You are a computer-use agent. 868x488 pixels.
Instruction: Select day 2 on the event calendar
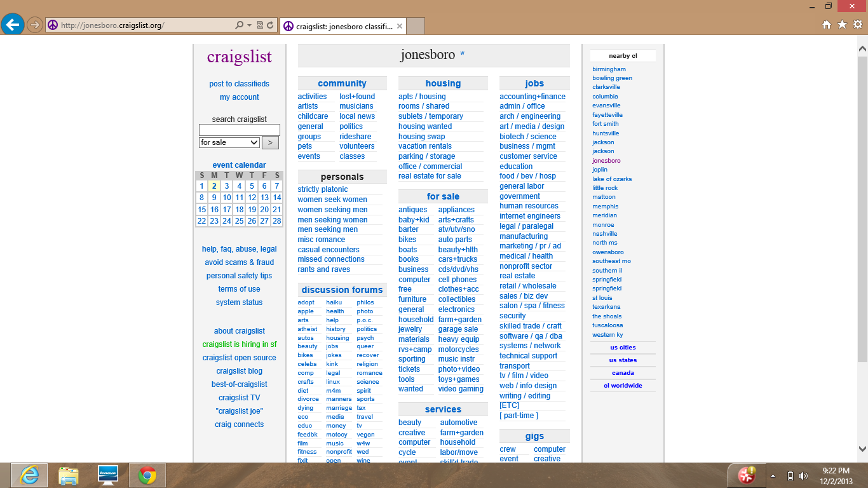pyautogui.click(x=214, y=186)
